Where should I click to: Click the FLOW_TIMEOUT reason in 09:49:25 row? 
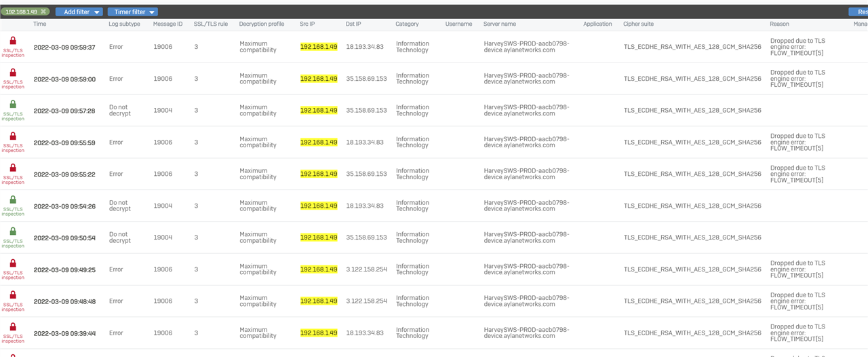[797, 269]
